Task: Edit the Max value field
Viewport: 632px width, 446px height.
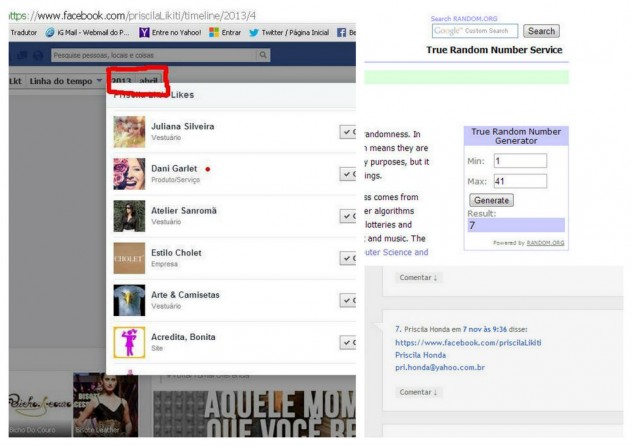Action: pyautogui.click(x=520, y=181)
